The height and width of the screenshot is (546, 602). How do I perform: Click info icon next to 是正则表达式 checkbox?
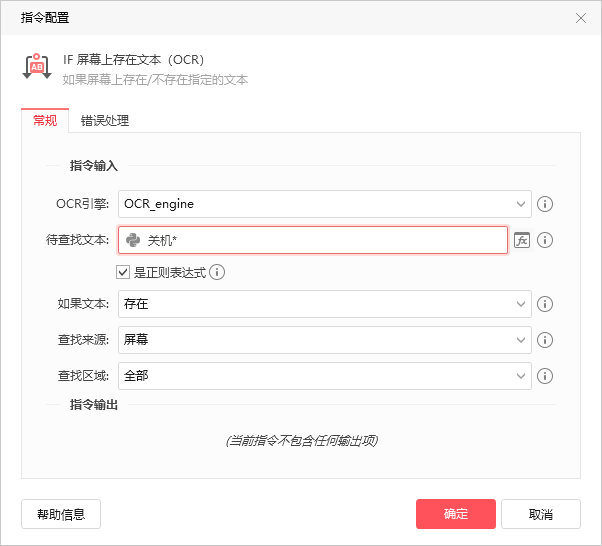217,272
